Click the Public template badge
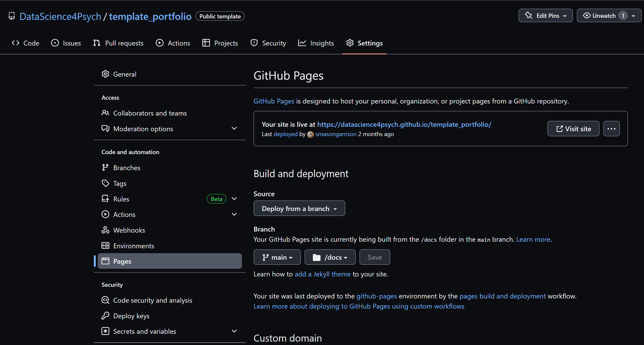The image size is (644, 345). 220,16
